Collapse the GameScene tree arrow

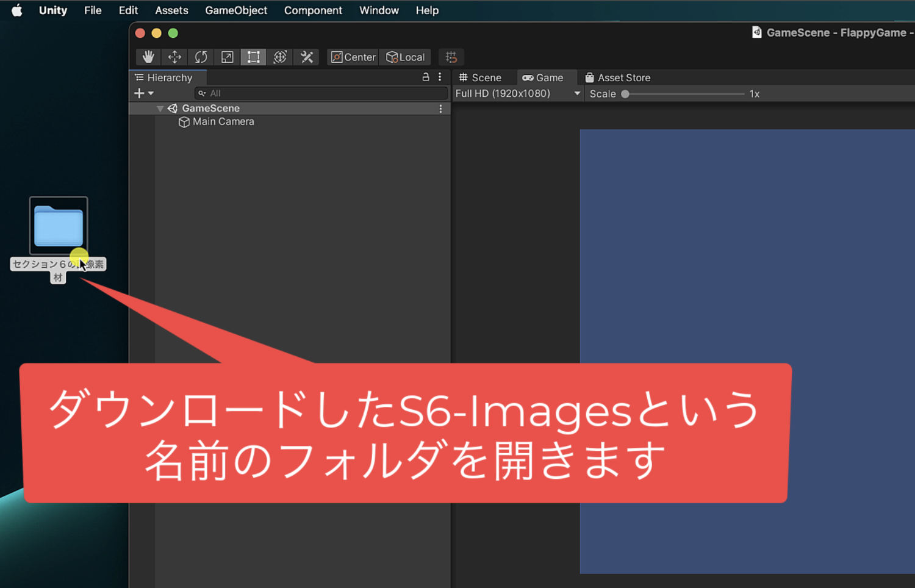[160, 109]
